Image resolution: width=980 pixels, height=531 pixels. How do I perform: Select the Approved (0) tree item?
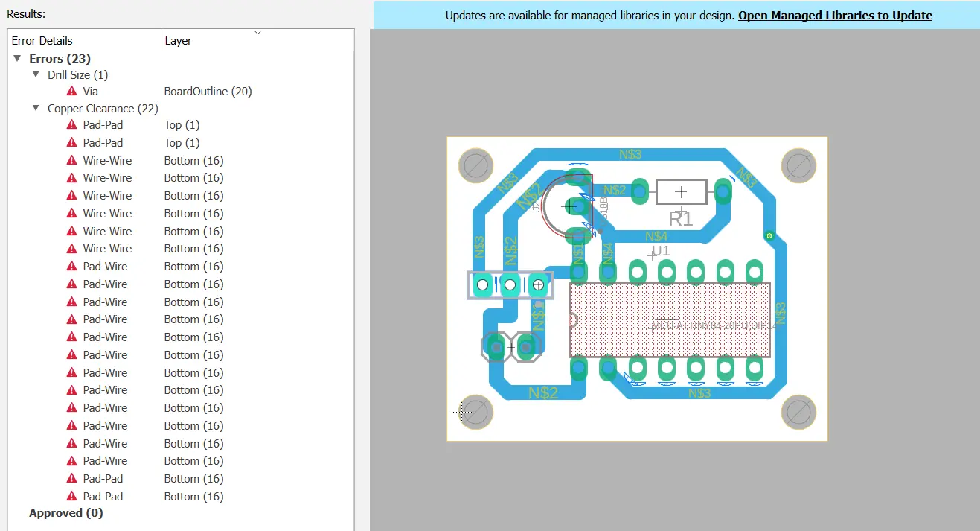tap(65, 513)
